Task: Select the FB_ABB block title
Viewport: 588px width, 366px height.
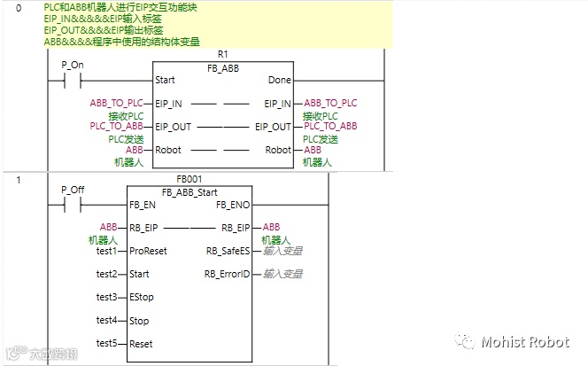Action: [x=223, y=68]
